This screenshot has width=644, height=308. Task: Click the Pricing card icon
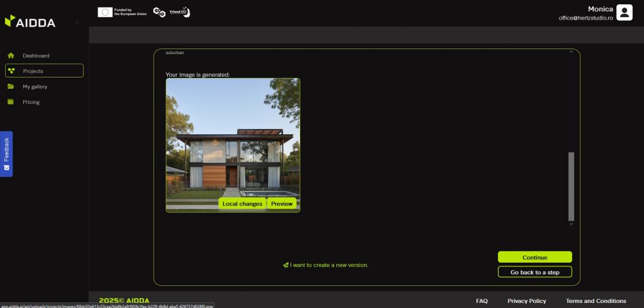11,102
